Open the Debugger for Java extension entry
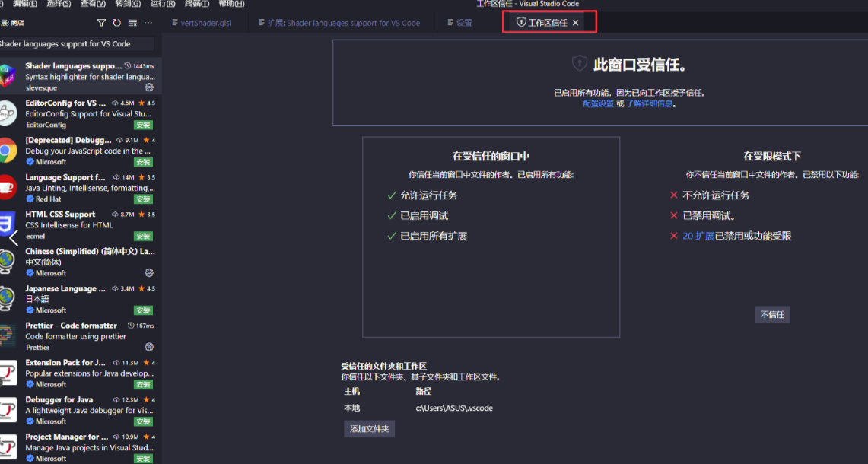Viewport: 868px width, 464px height. point(81,410)
